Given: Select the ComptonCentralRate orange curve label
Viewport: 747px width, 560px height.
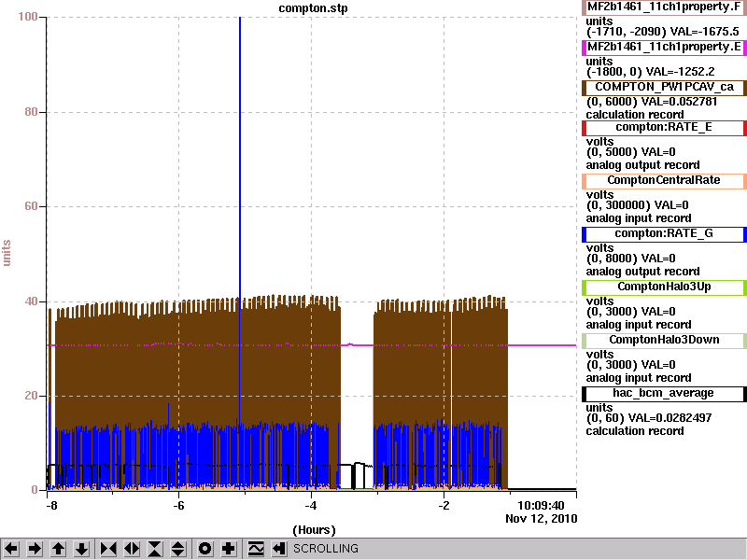Looking at the screenshot, I should pyautogui.click(x=664, y=180).
